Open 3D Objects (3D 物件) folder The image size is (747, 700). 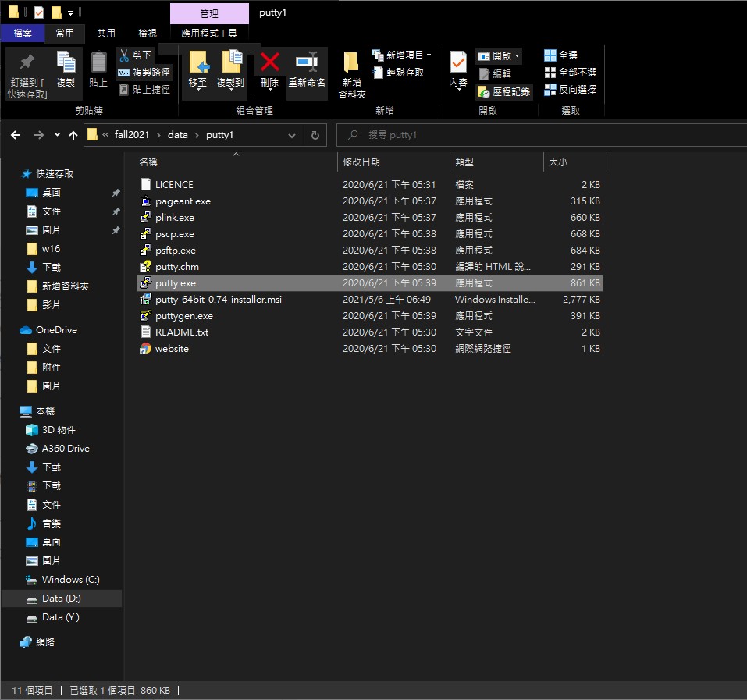(x=58, y=430)
